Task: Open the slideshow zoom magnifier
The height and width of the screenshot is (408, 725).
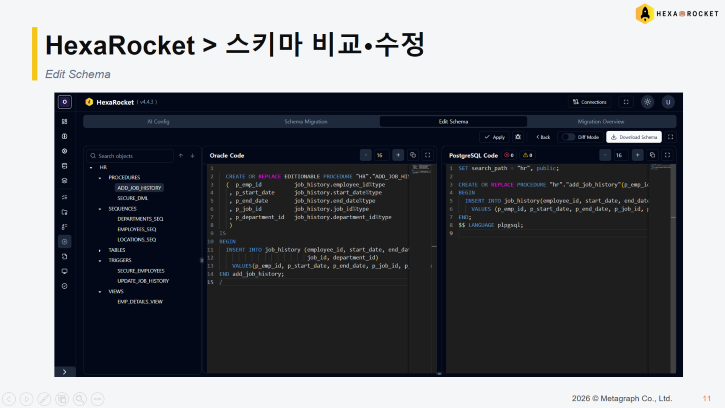Action: point(80,399)
